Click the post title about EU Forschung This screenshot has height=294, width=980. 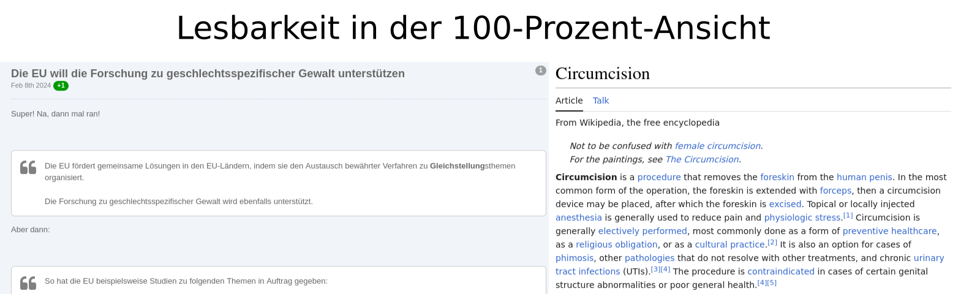pyautogui.click(x=208, y=73)
